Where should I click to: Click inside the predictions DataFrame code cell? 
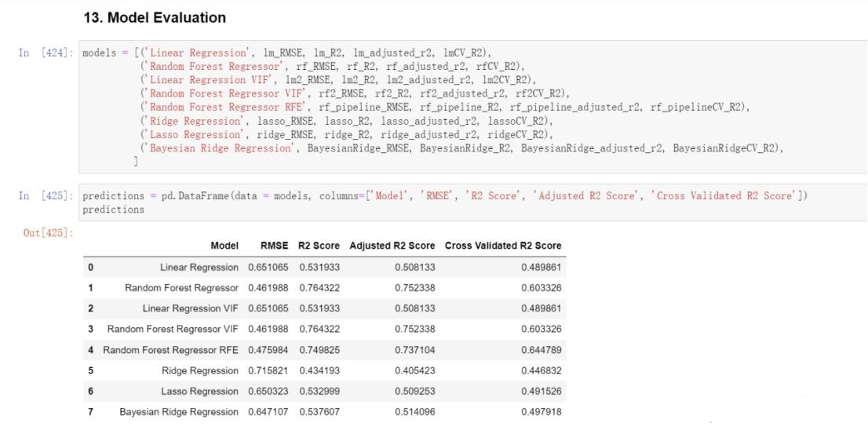tap(472, 202)
